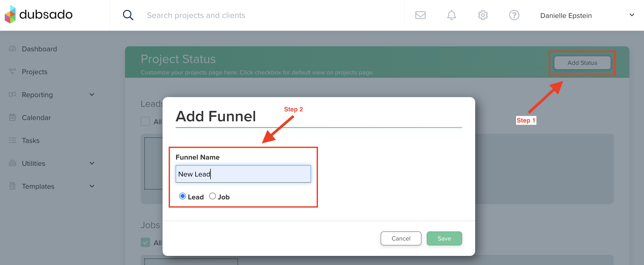This screenshot has width=644, height=265.
Task: Open the help question mark icon
Action: [514, 15]
